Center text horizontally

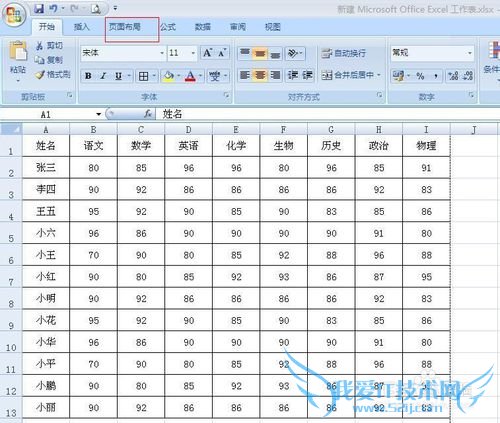260,75
